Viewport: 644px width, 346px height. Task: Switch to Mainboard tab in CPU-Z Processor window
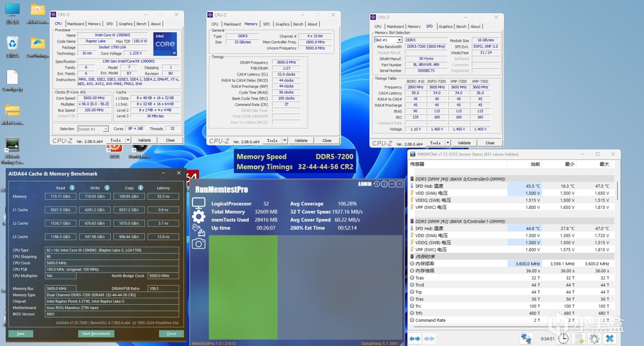[75, 24]
